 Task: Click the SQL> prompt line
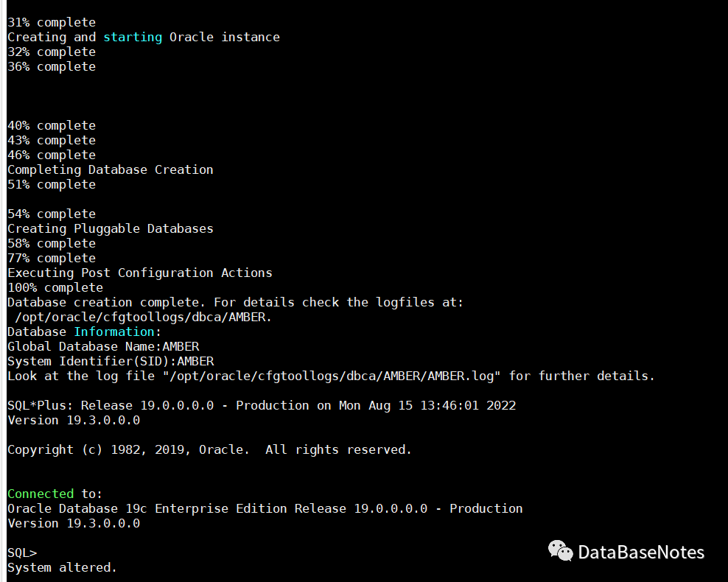(x=22, y=553)
